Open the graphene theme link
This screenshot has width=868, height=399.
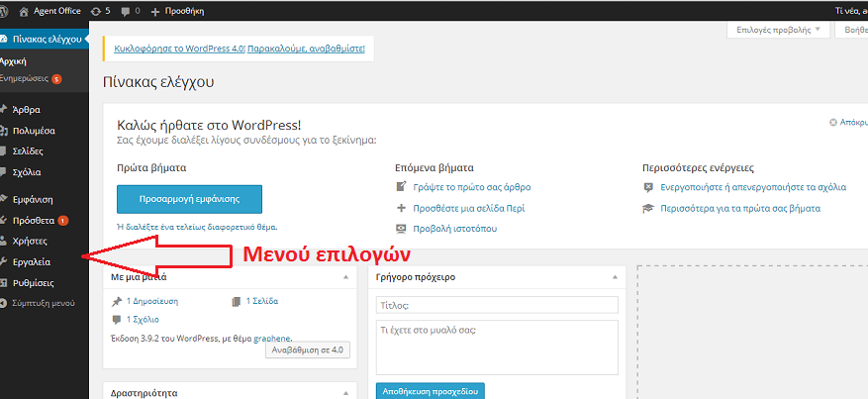tap(272, 339)
